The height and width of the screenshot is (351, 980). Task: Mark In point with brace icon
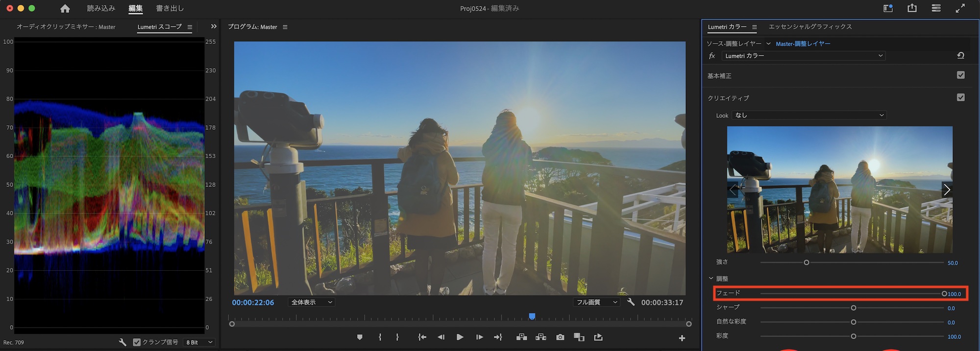380,337
